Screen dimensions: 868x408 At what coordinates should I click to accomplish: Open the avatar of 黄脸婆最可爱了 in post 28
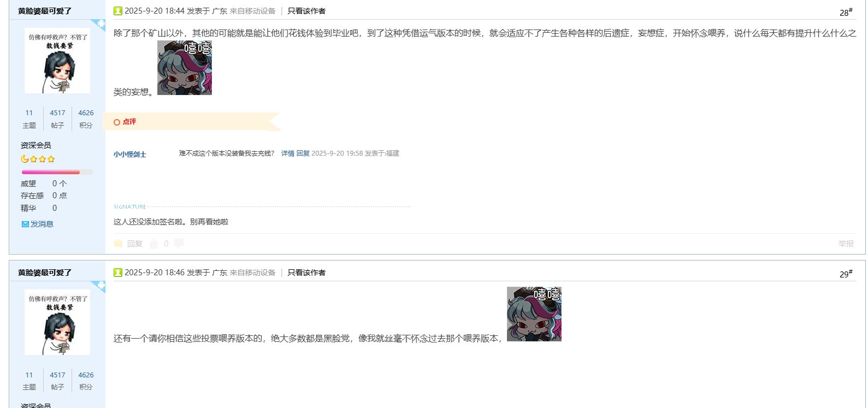[57, 61]
